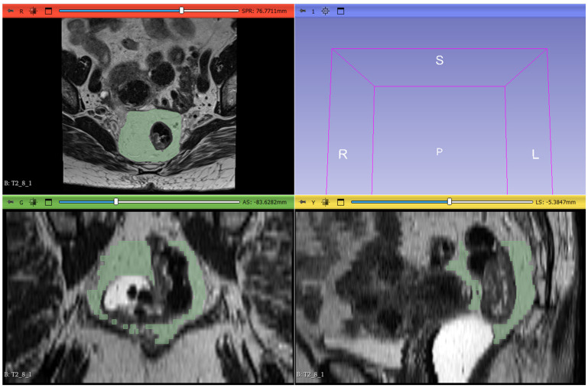Expand green slice view controls with pin

point(8,202)
